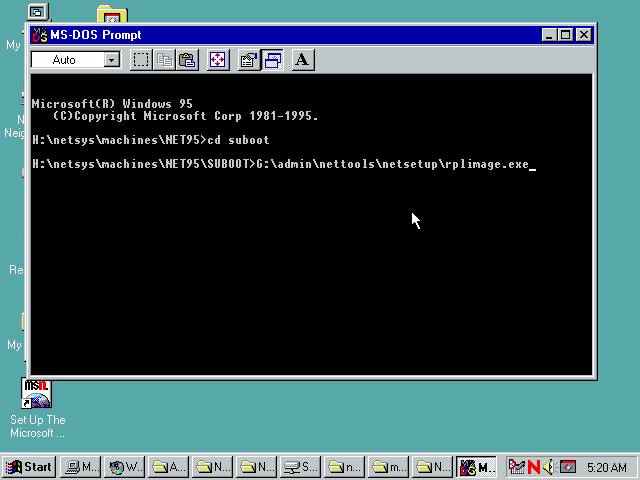
Task: Open the Properties toolbar icon
Action: point(249,60)
